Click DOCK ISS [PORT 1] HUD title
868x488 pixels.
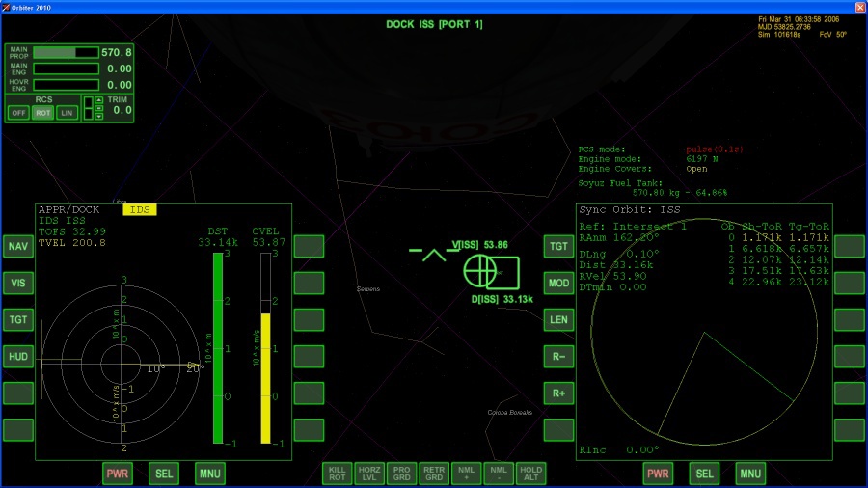pyautogui.click(x=435, y=24)
